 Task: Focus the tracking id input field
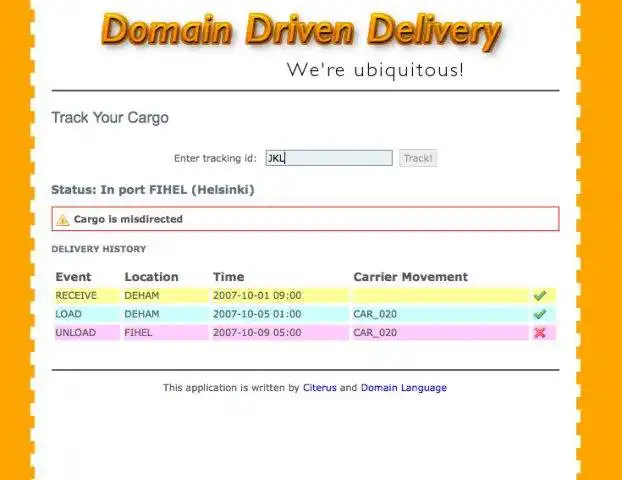click(x=329, y=158)
